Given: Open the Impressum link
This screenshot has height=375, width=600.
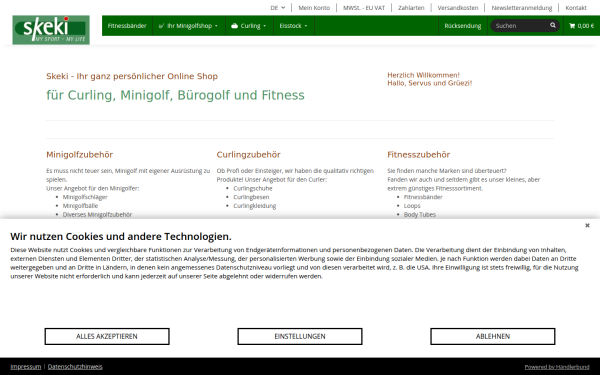Looking at the screenshot, I should click(26, 367).
